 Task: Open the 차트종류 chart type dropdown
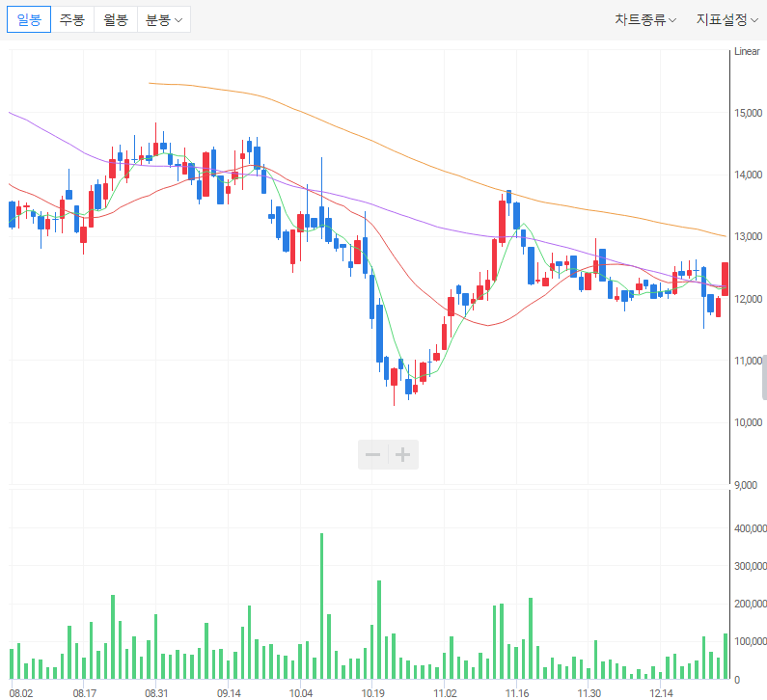point(645,20)
